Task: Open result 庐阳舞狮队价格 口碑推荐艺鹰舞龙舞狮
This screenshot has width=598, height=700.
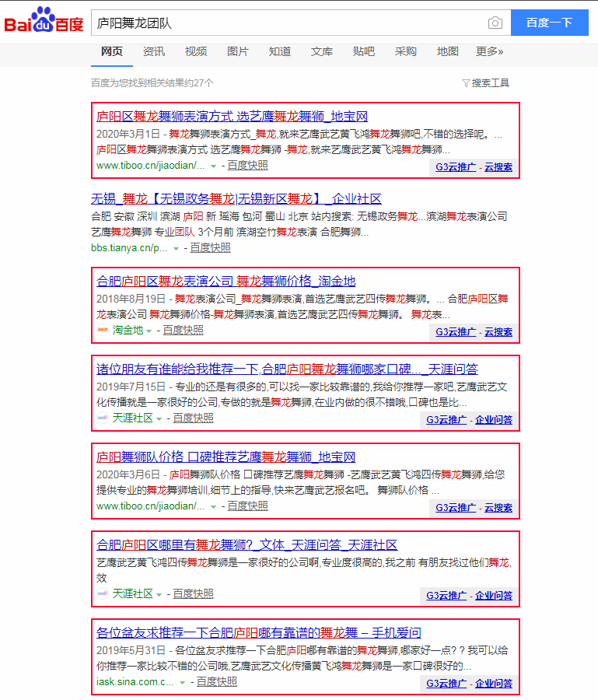Action: point(226,457)
